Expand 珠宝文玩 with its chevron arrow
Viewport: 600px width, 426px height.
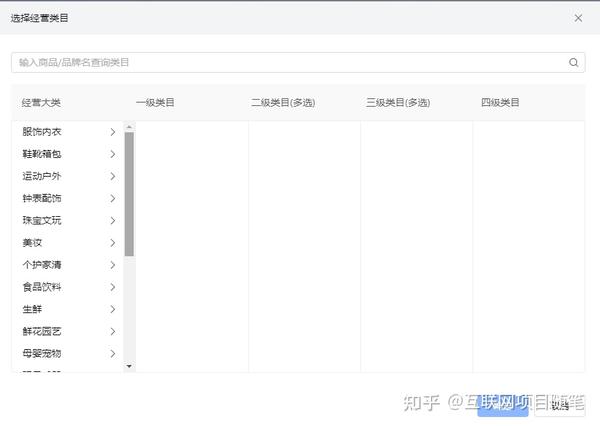point(112,221)
